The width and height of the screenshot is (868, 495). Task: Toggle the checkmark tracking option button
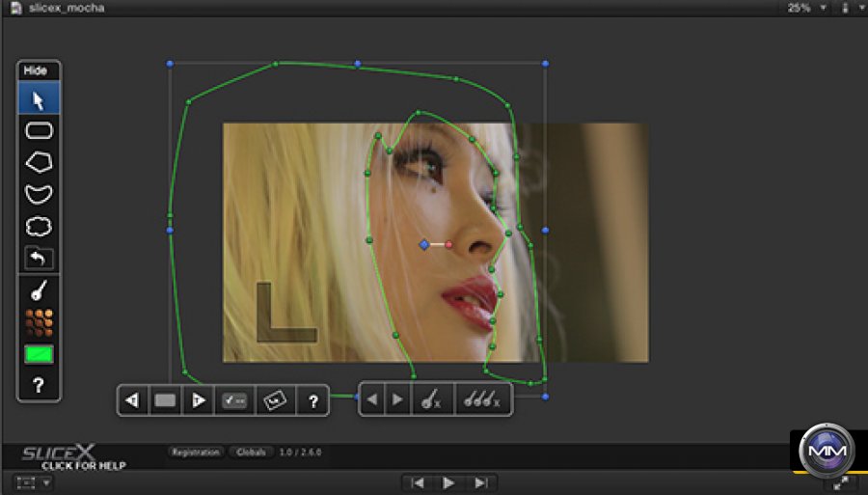coord(234,400)
